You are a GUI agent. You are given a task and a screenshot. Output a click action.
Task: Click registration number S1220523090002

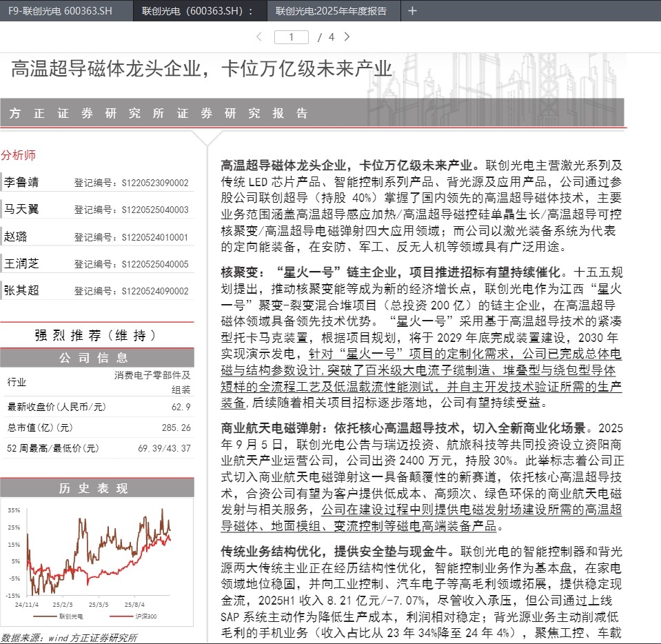tap(155, 183)
